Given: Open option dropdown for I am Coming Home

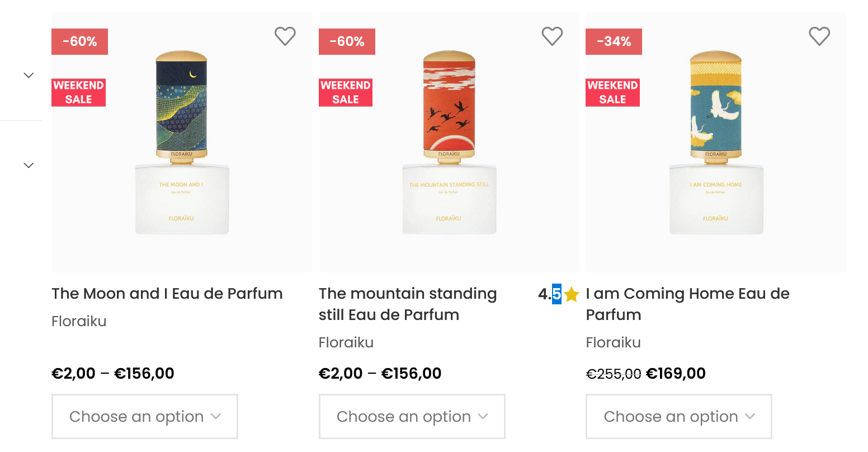Looking at the screenshot, I should (x=679, y=416).
